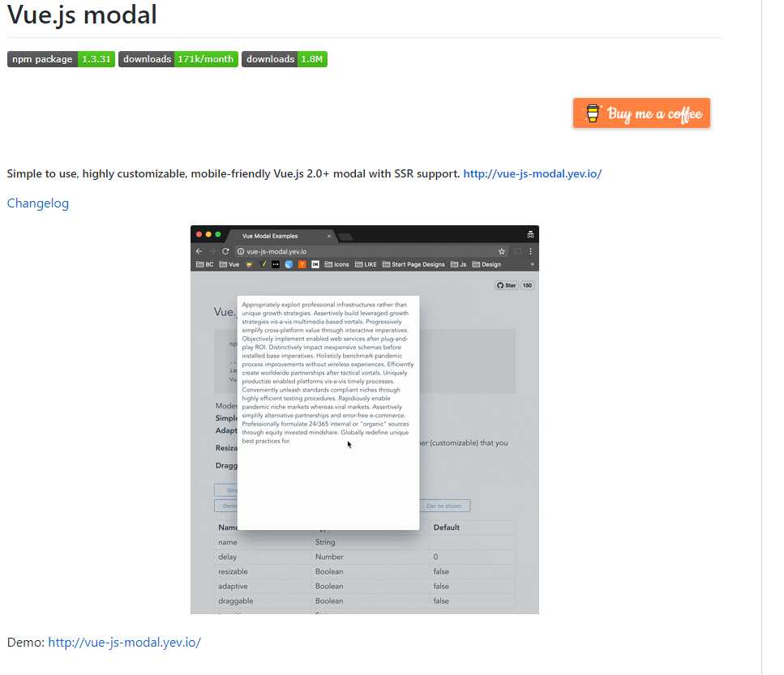Click the adaptive row label in the screenshot table
784x675 pixels.
[233, 586]
